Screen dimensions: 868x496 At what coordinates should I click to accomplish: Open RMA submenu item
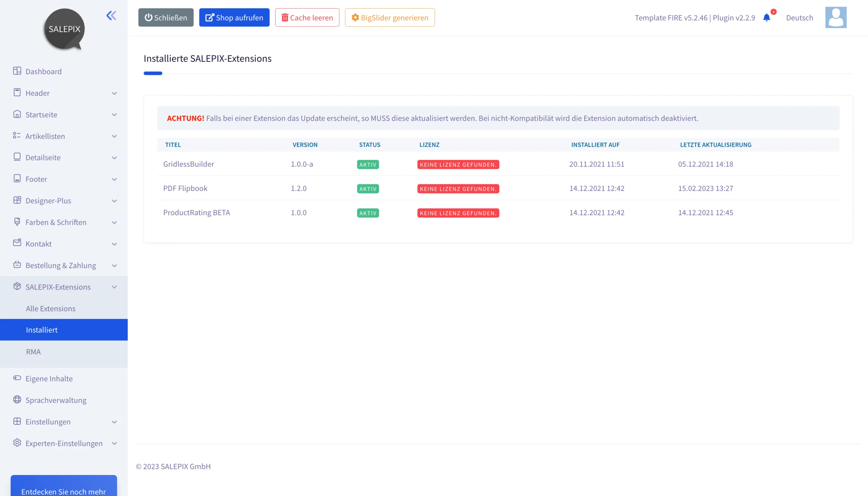[33, 352]
